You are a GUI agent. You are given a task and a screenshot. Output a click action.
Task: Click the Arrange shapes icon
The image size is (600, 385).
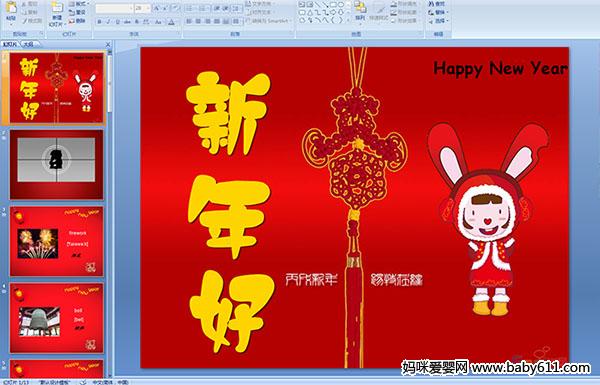[x=360, y=11]
